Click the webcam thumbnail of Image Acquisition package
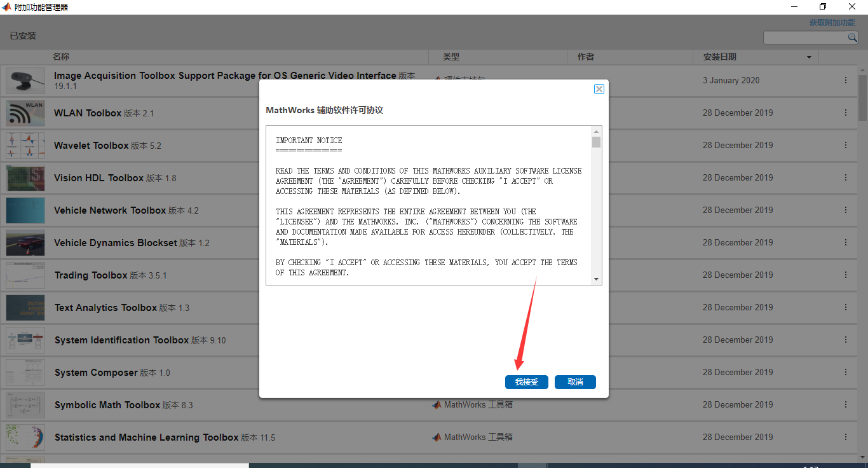Image resolution: width=868 pixels, height=468 pixels. tap(25, 81)
